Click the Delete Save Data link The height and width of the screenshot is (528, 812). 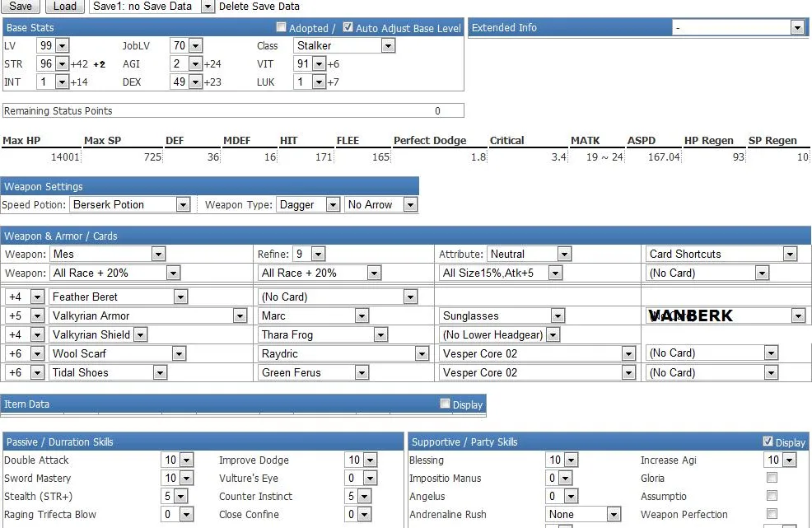coord(259,7)
